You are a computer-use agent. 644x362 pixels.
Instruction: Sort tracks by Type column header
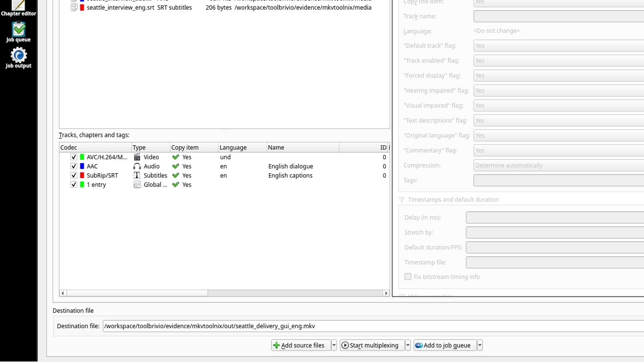coord(150,147)
